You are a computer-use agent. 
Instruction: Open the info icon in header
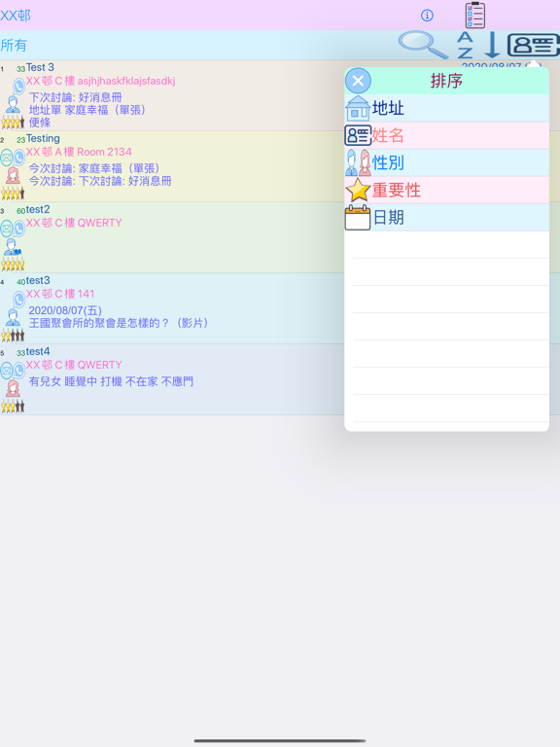click(x=427, y=16)
